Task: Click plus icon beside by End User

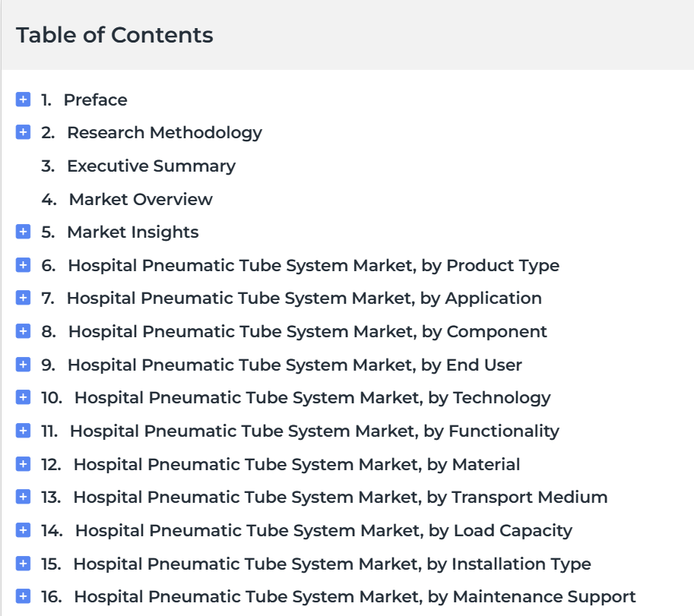Action: [x=23, y=365]
